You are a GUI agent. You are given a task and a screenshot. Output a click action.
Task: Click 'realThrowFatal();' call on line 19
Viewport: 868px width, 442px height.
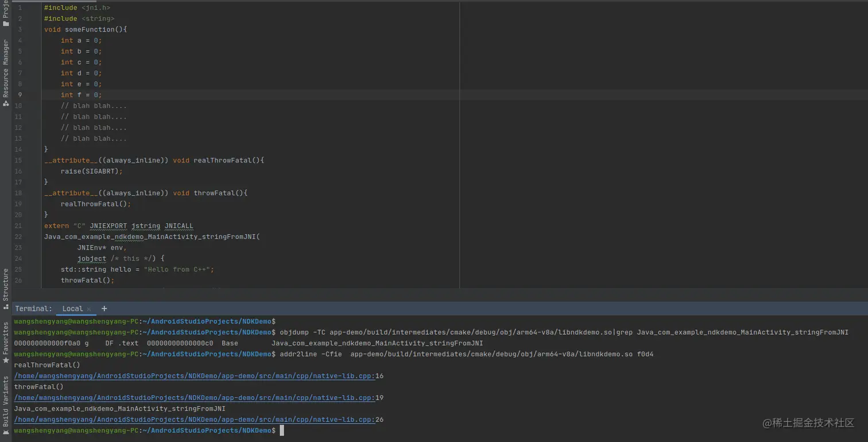[x=96, y=204]
